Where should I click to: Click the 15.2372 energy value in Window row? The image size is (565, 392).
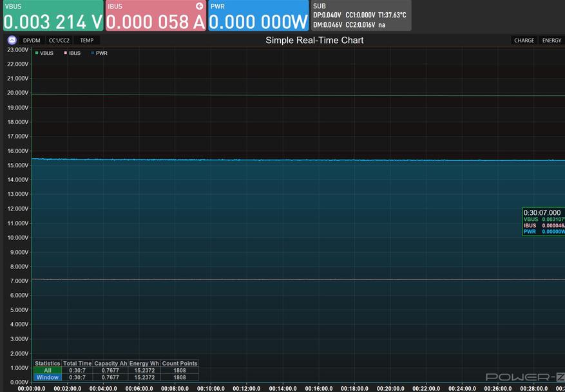click(144, 377)
